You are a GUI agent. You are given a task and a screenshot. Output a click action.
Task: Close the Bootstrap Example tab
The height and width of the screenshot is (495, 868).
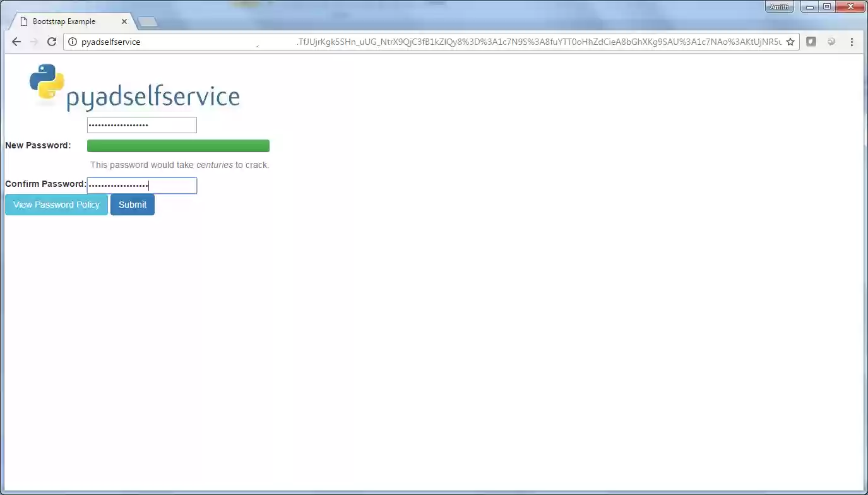[x=124, y=21]
